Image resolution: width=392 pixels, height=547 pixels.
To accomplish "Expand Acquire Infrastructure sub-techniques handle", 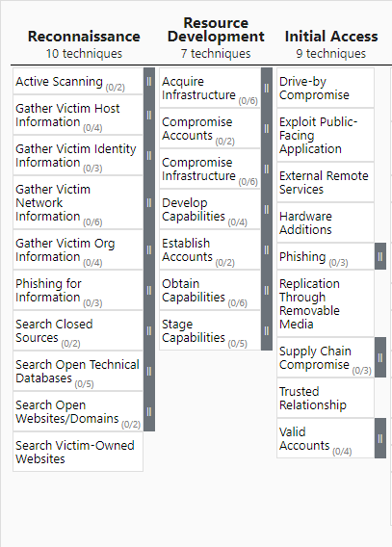I will tap(267, 88).
